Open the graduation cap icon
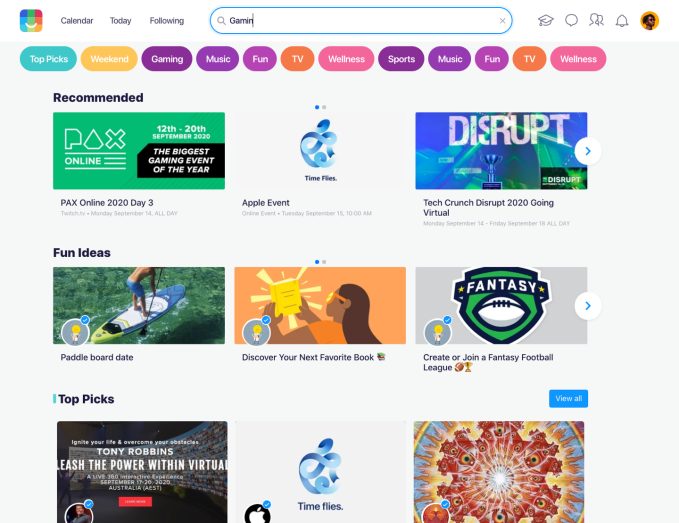This screenshot has width=679, height=523. click(x=546, y=20)
